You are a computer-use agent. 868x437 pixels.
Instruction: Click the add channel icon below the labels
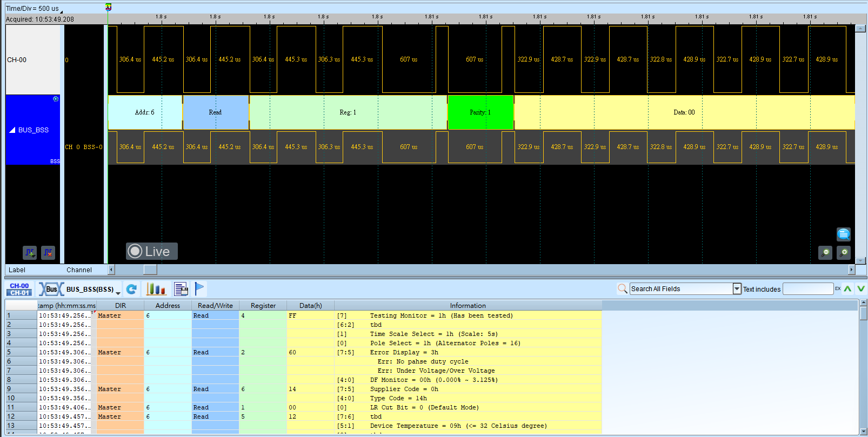[30, 252]
